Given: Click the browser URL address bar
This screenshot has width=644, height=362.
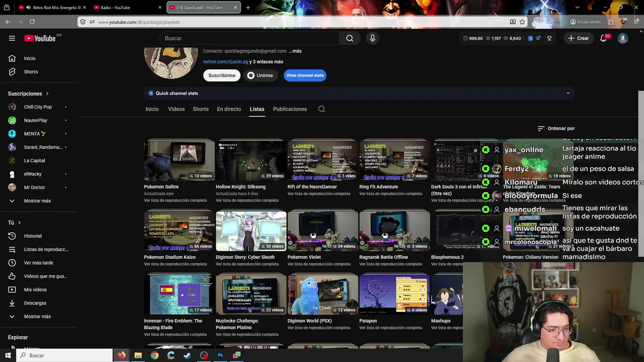Looking at the screenshot, I should (x=302, y=22).
